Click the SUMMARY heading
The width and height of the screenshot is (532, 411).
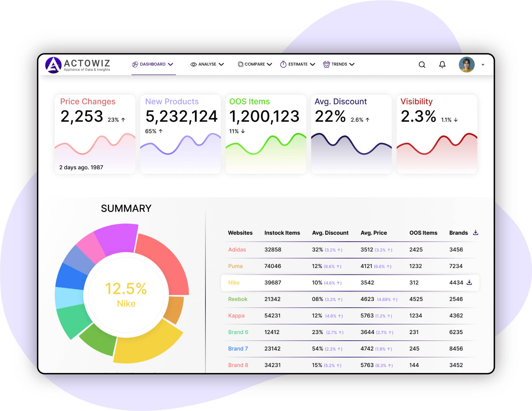(x=126, y=208)
